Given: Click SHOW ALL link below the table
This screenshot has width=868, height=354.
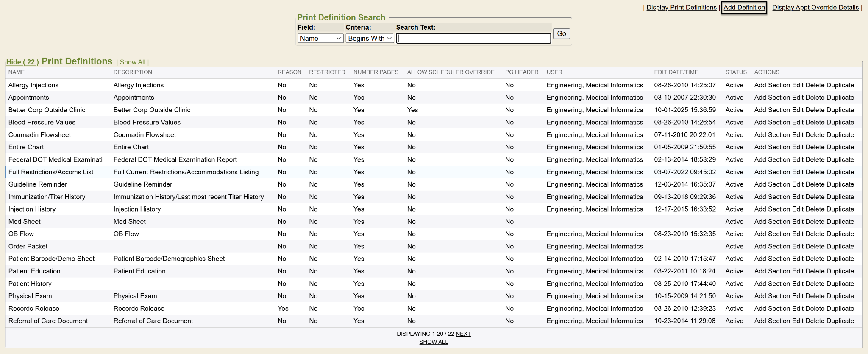Looking at the screenshot, I should [x=434, y=342].
